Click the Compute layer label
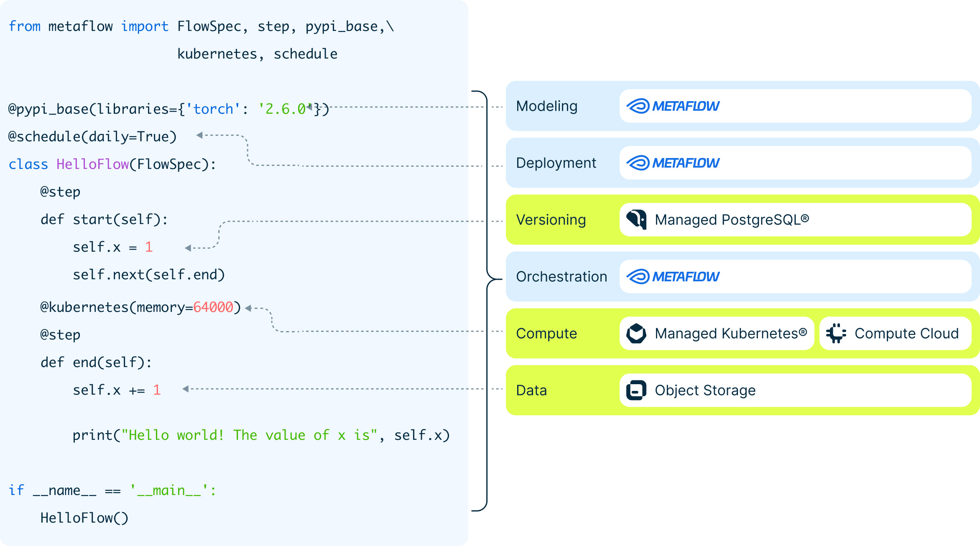 click(546, 334)
